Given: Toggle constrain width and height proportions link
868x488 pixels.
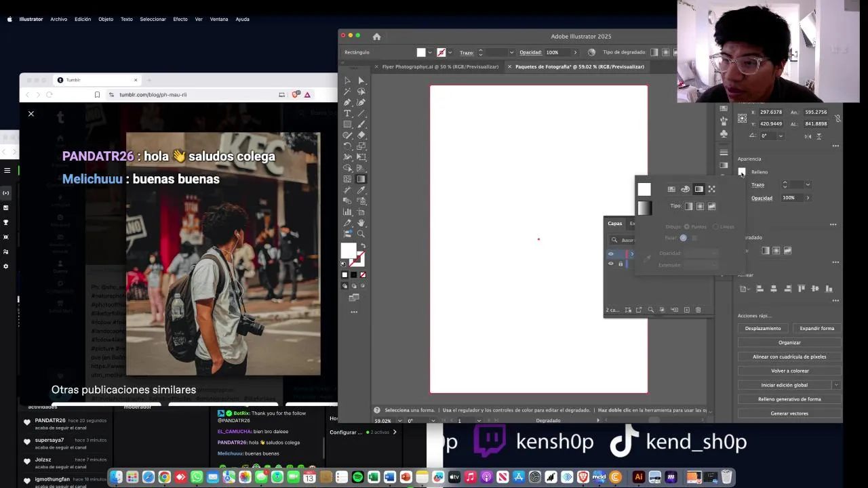Looking at the screenshot, I should (x=838, y=118).
